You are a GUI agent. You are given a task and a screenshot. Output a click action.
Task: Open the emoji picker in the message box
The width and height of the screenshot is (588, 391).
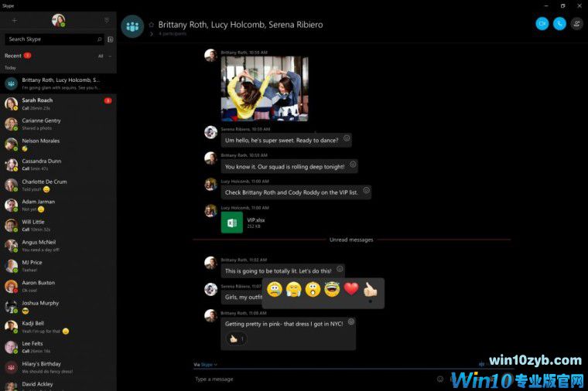coord(440,379)
